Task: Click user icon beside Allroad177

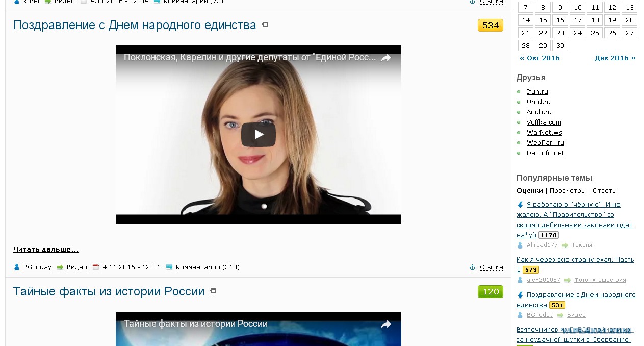Action: pyautogui.click(x=520, y=245)
